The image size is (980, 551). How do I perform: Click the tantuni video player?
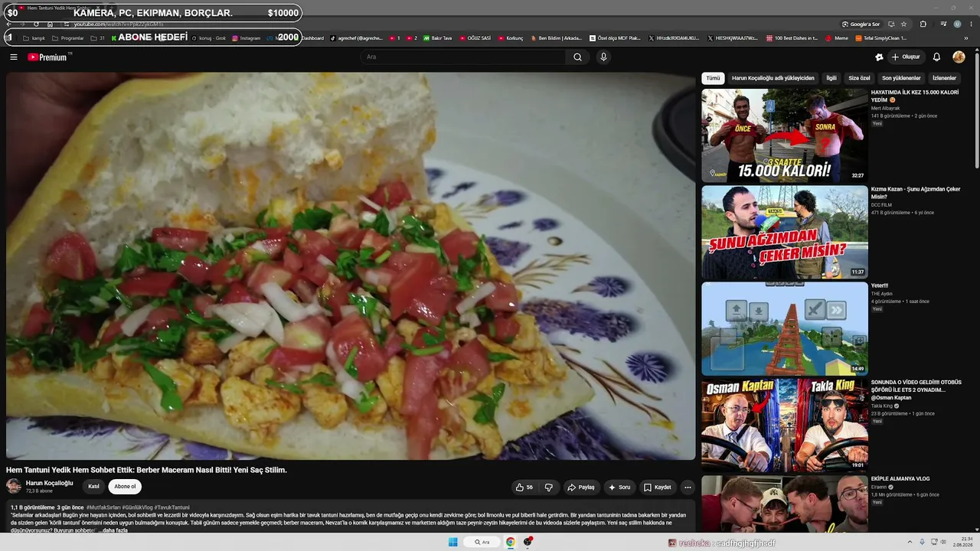351,266
